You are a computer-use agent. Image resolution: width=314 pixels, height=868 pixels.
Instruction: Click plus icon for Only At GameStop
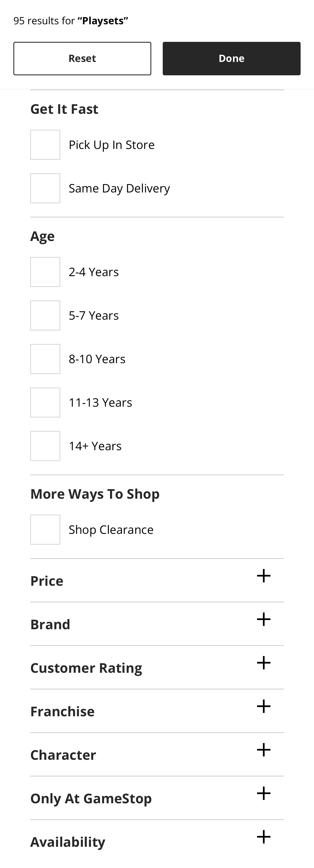coord(263,793)
